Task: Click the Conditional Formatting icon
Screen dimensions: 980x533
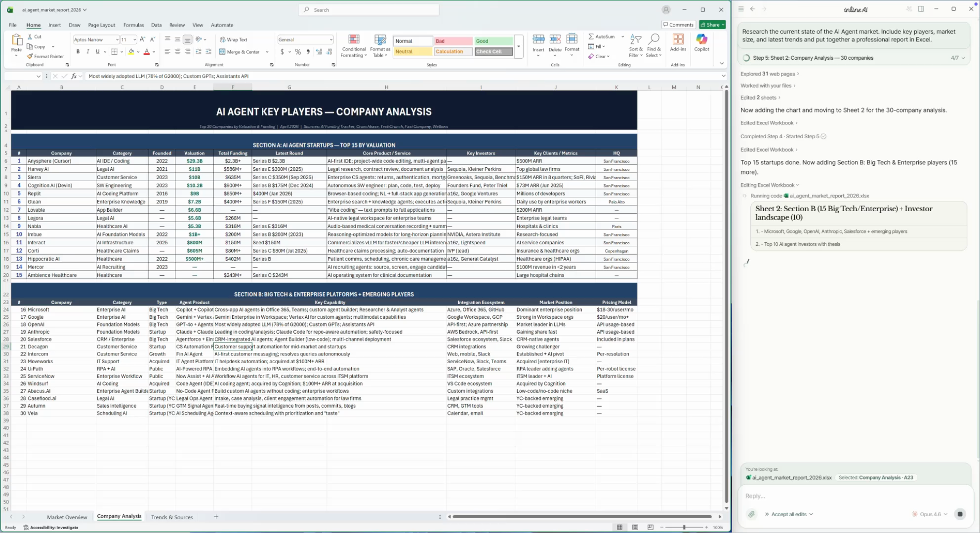Action: coord(354,39)
